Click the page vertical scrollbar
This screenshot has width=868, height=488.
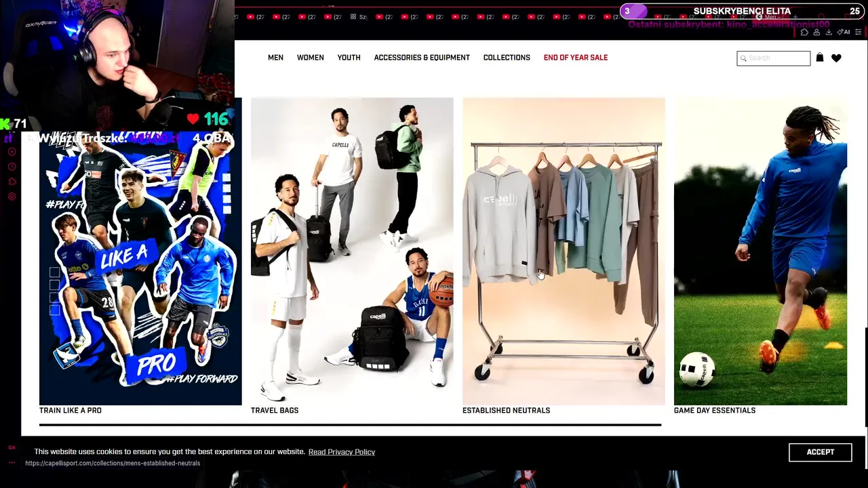point(865,378)
